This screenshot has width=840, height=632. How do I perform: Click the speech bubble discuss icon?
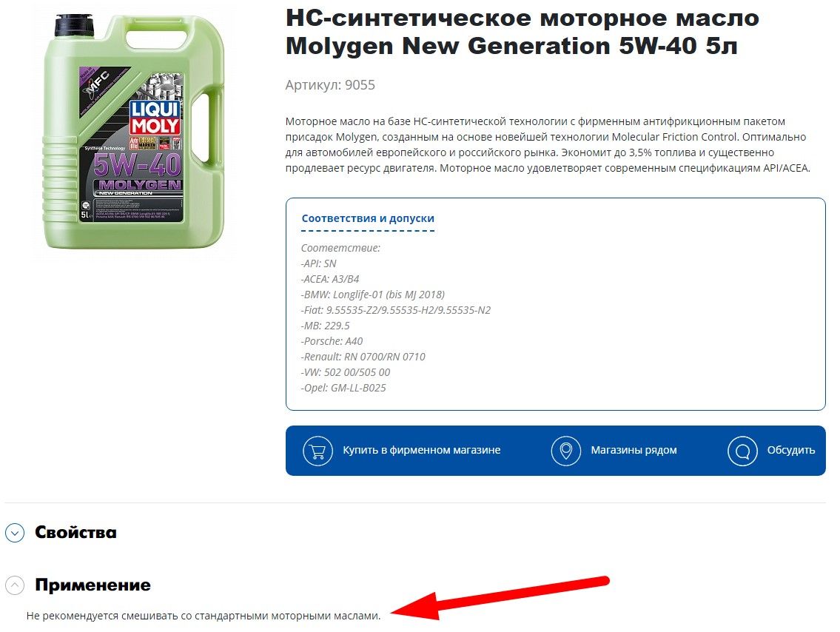point(742,451)
